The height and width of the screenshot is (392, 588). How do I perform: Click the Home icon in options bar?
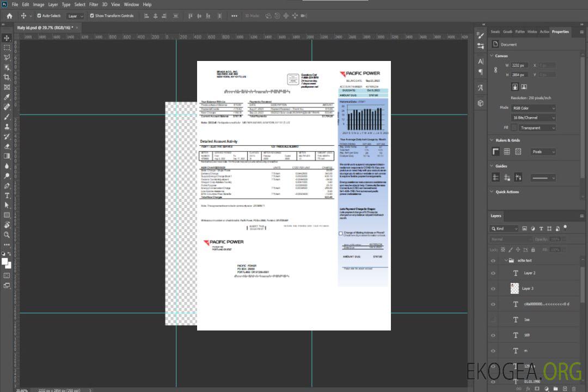[x=9, y=16]
